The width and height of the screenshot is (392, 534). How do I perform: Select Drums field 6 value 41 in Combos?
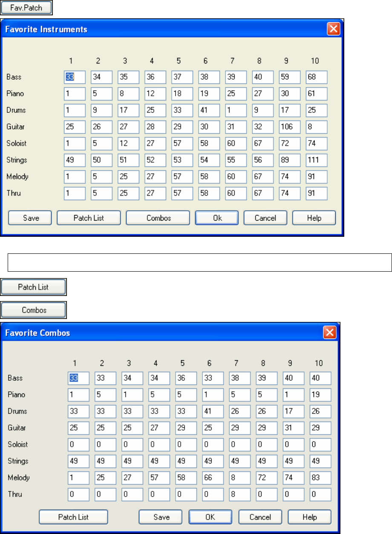pyautogui.click(x=213, y=411)
